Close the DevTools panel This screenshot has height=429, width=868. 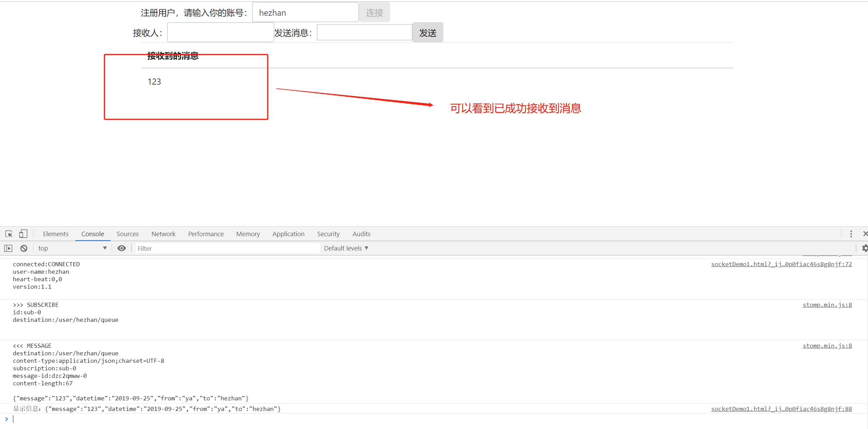(865, 234)
